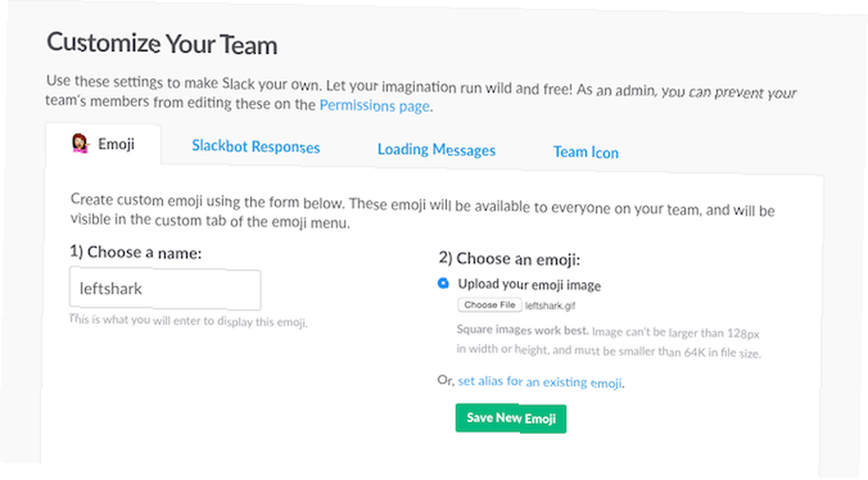Click the woman emoji icon on Emoji tab

[x=80, y=143]
